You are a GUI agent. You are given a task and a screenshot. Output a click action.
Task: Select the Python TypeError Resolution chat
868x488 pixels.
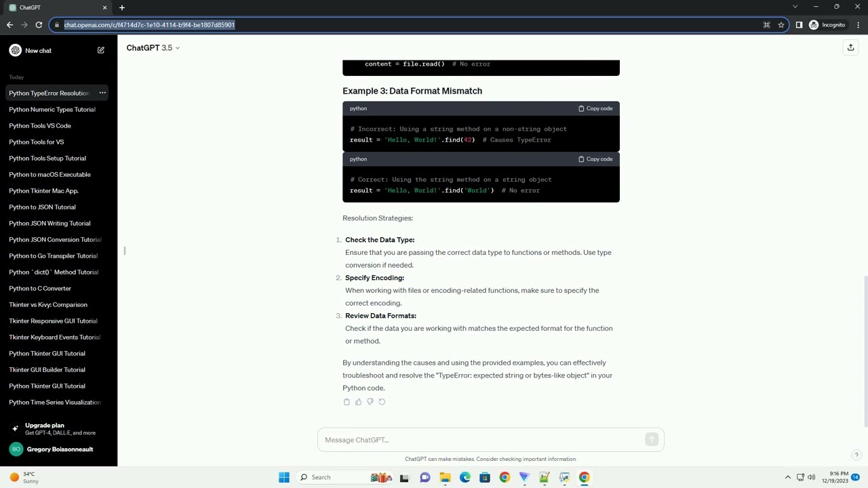(49, 93)
